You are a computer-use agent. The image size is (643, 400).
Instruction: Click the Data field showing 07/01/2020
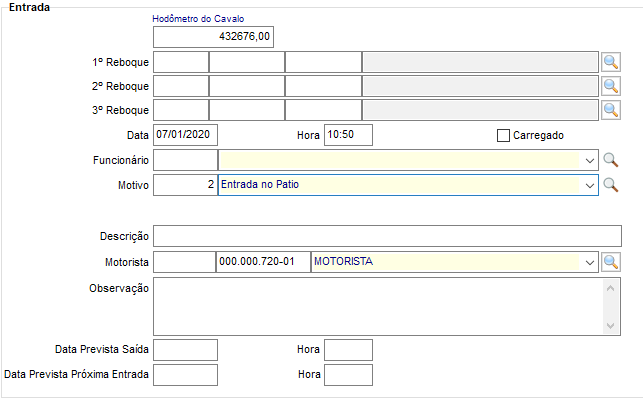[x=185, y=135]
